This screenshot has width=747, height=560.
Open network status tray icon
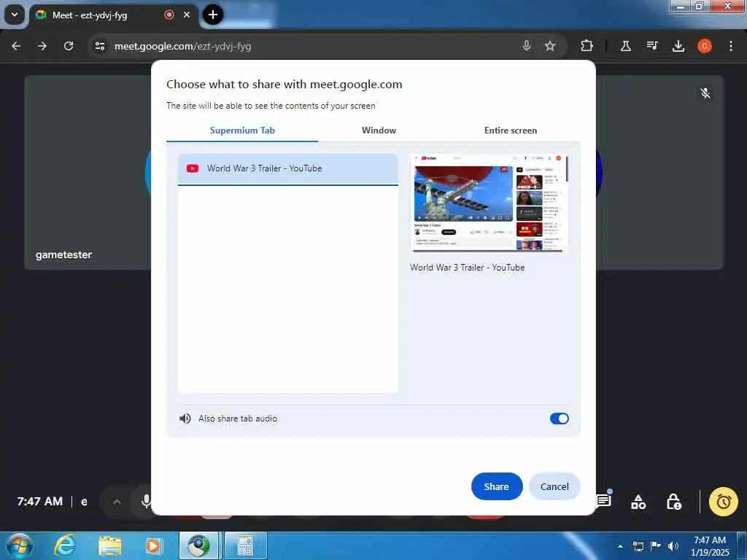638,545
